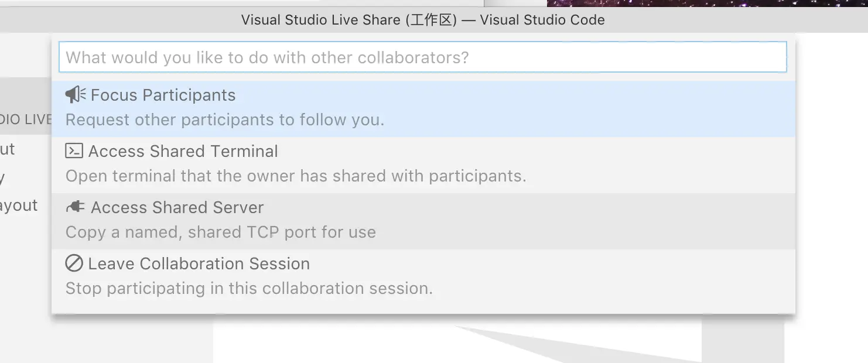The width and height of the screenshot is (868, 363).
Task: Click 'Request other participants to follow you' description
Action: pyautogui.click(x=224, y=120)
